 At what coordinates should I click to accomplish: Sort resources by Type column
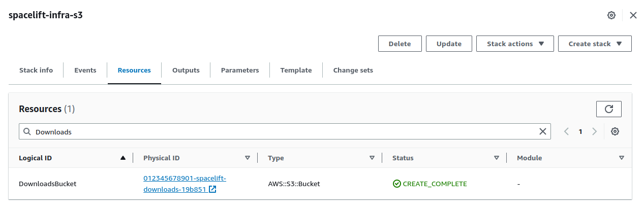click(320, 158)
